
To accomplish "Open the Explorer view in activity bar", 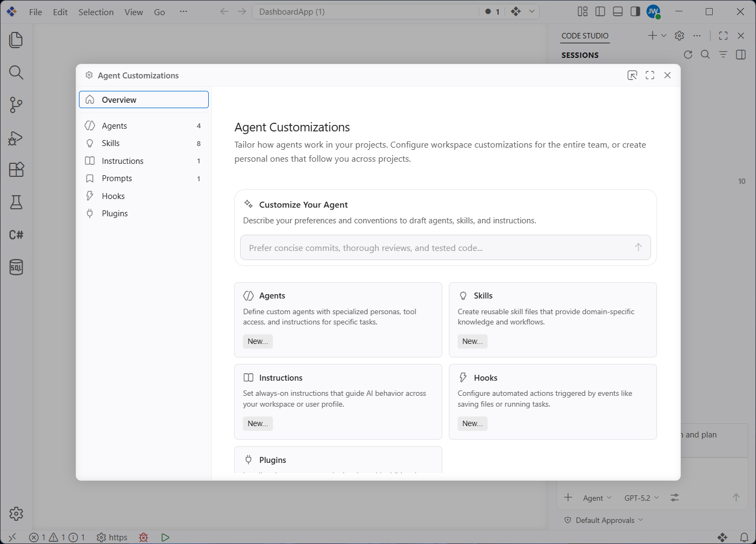I will click(x=16, y=40).
